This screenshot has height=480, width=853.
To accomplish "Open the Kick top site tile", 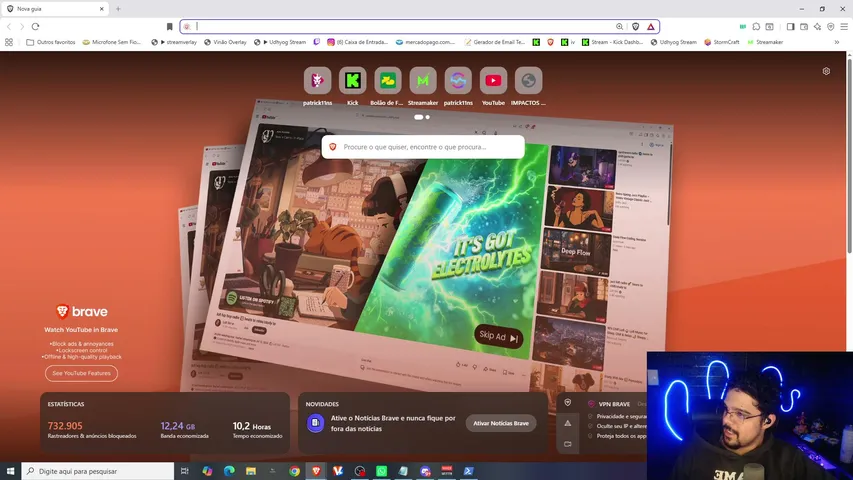I will tap(353, 86).
